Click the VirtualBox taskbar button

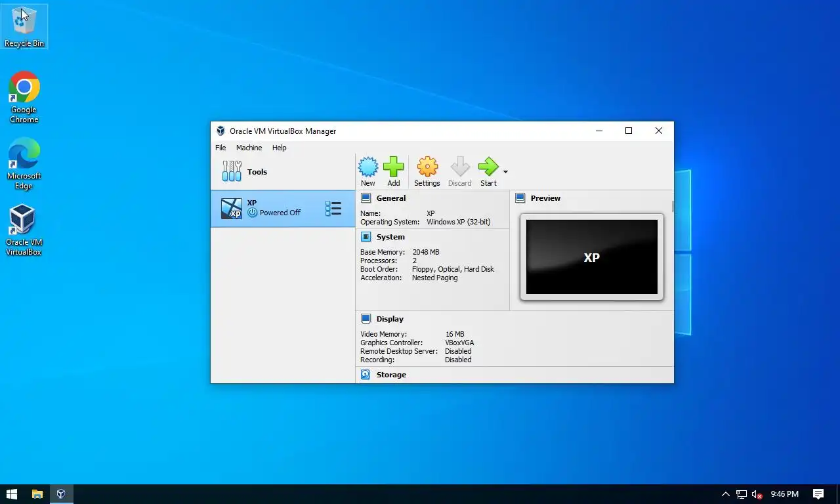click(61, 494)
